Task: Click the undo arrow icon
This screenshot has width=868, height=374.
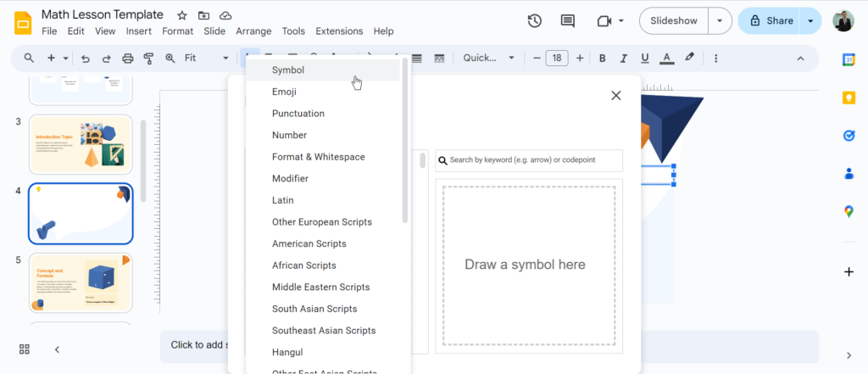Action: [x=86, y=59]
